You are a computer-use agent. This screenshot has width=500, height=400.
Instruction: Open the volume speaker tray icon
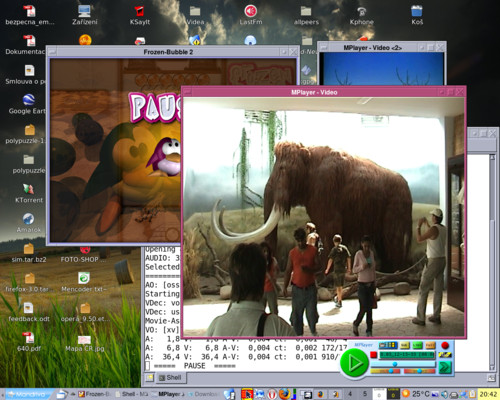444,395
